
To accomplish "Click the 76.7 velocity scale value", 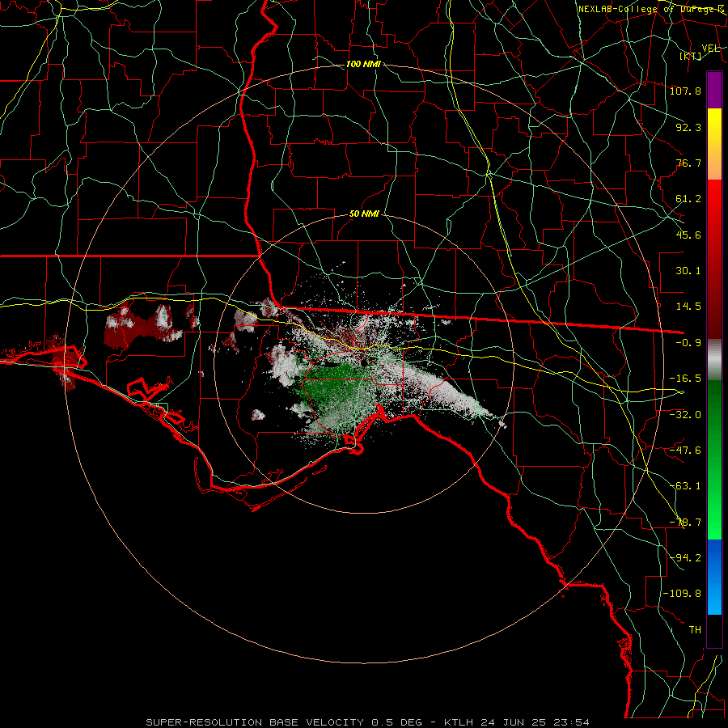I will click(688, 163).
